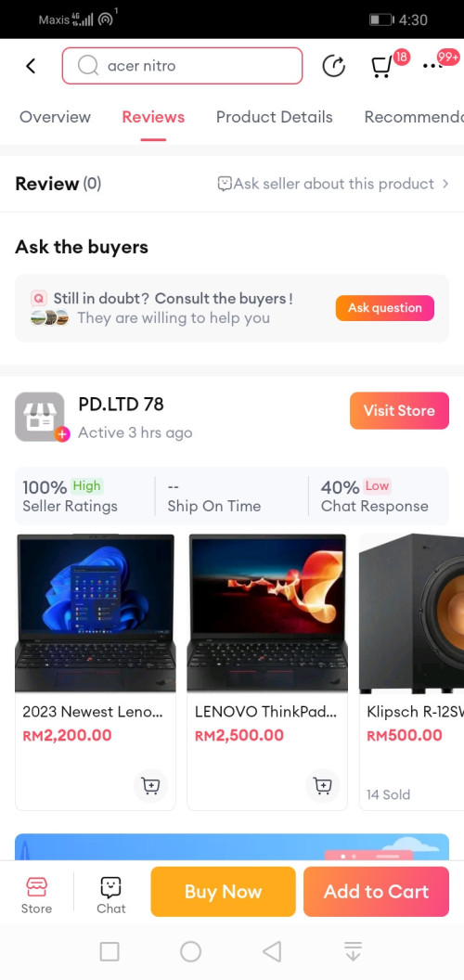Switch to the Overview tab

[x=55, y=117]
